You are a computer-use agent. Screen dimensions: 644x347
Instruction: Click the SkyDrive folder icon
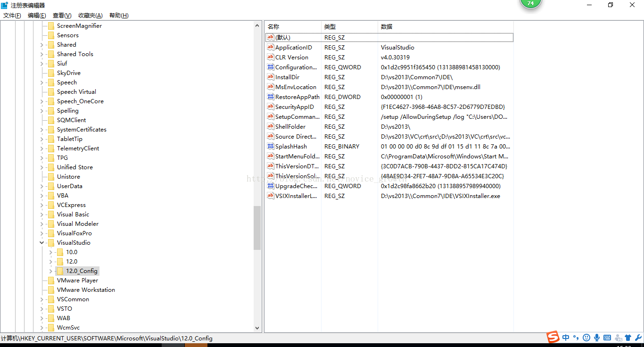click(51, 73)
